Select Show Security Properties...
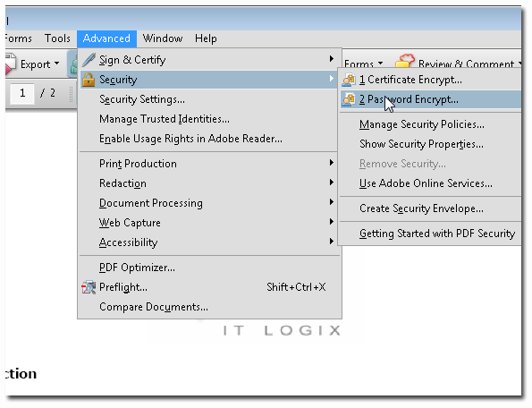Viewport: 532px width, 408px height. [431, 144]
